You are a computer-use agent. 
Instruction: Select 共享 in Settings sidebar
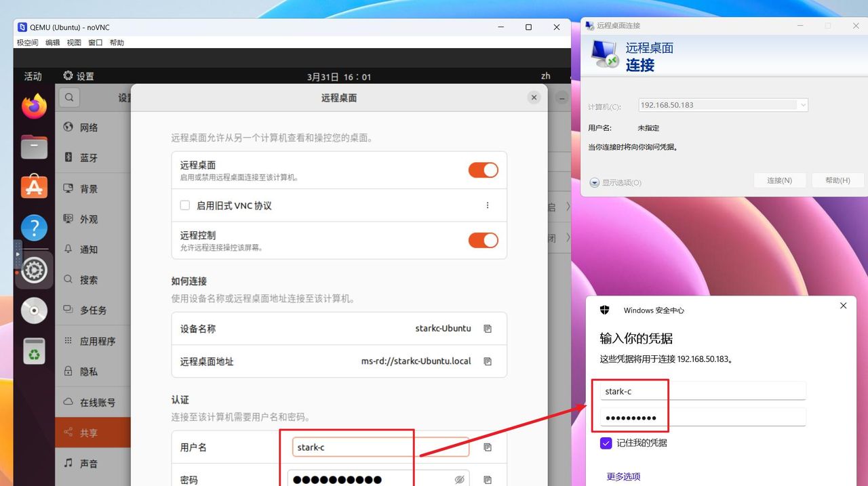click(x=93, y=432)
